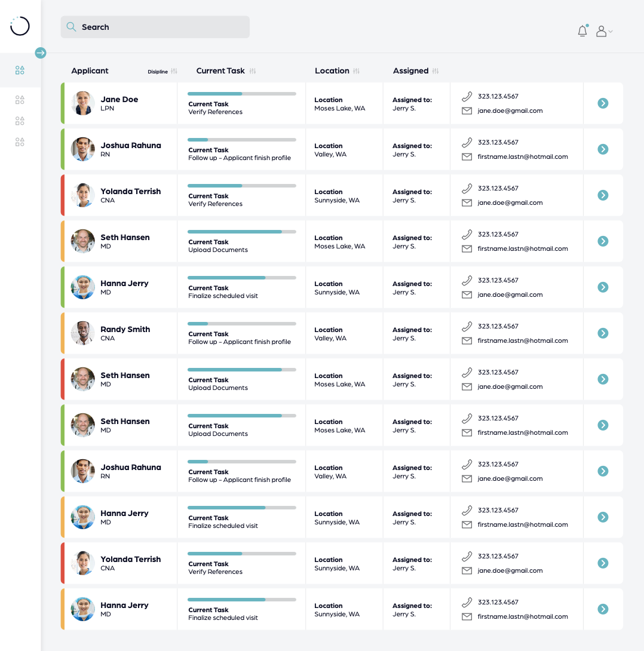Screen dimensions: 644x651
Task: Click the bottom-most sidebar navigation icon
Action: [20, 142]
